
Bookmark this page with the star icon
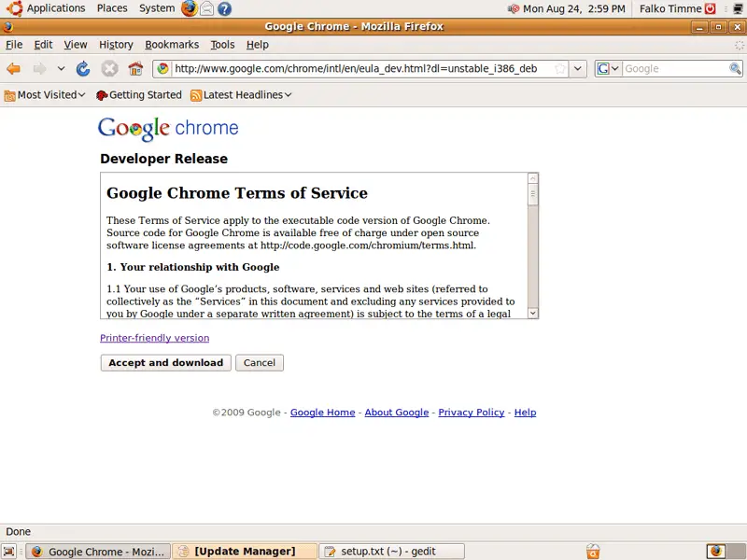(560, 68)
